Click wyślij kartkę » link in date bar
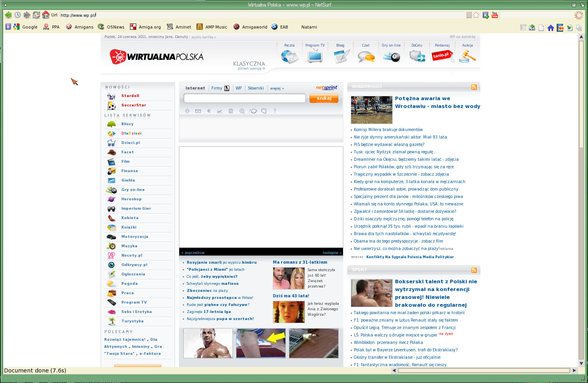The height and width of the screenshot is (383, 588). pos(204,37)
